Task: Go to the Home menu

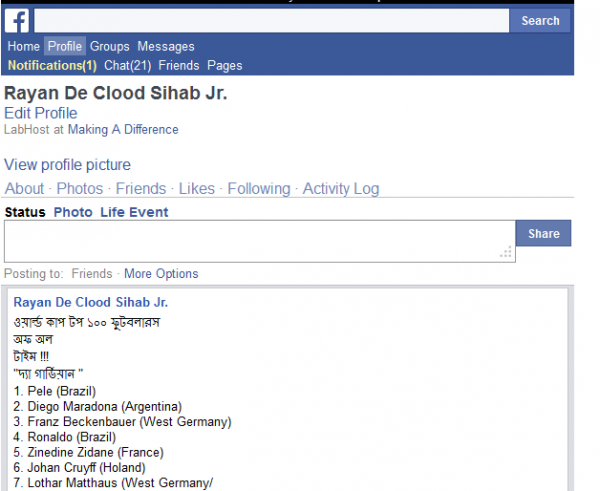Action: 23,46
